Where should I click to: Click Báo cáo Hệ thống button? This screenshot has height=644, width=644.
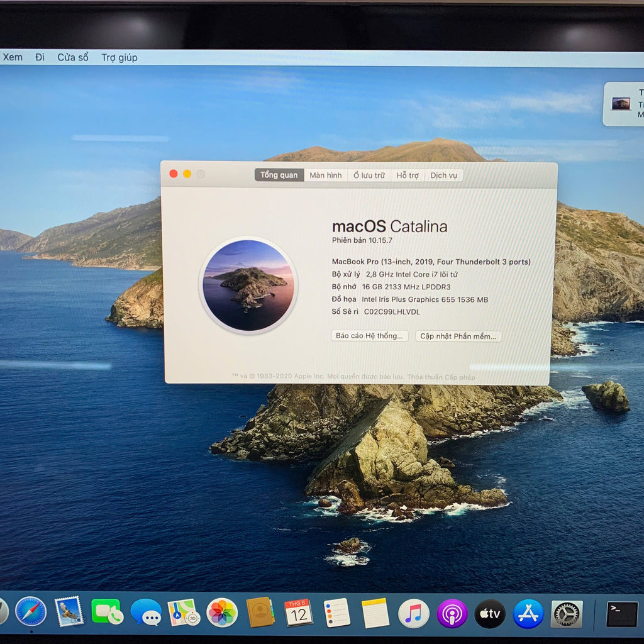(x=369, y=336)
